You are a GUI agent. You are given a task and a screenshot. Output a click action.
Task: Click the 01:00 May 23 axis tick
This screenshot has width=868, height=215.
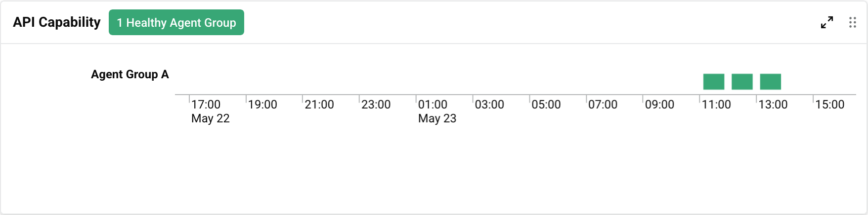click(437, 111)
